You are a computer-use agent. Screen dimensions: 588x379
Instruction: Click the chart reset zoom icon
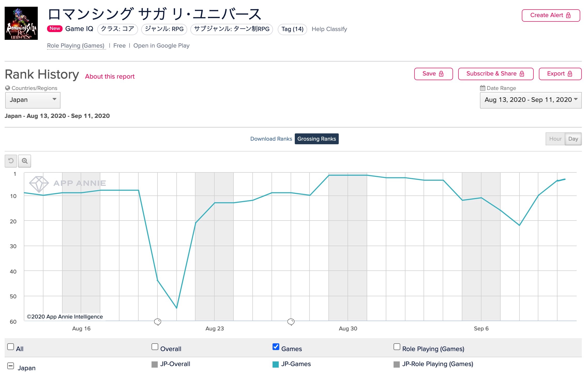point(11,161)
